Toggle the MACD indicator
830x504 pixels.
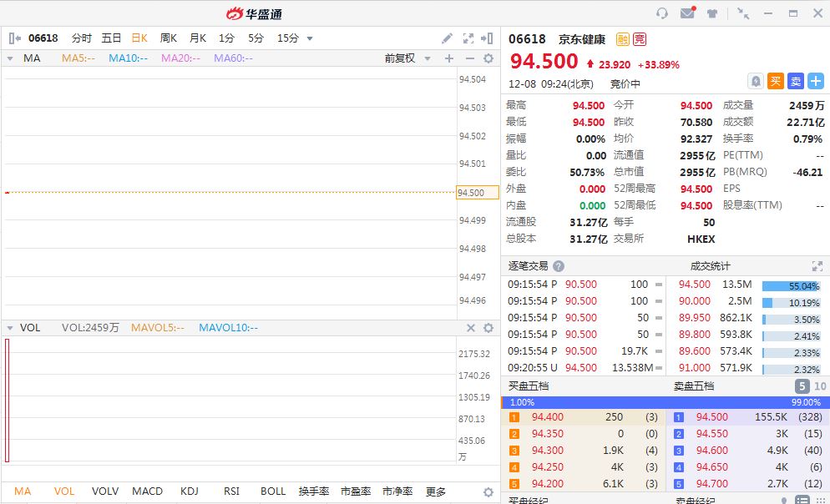tap(147, 491)
